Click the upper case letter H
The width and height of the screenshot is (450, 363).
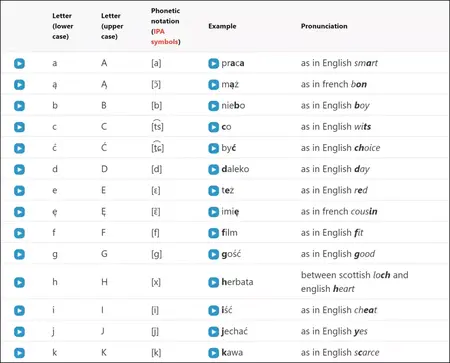[104, 282]
